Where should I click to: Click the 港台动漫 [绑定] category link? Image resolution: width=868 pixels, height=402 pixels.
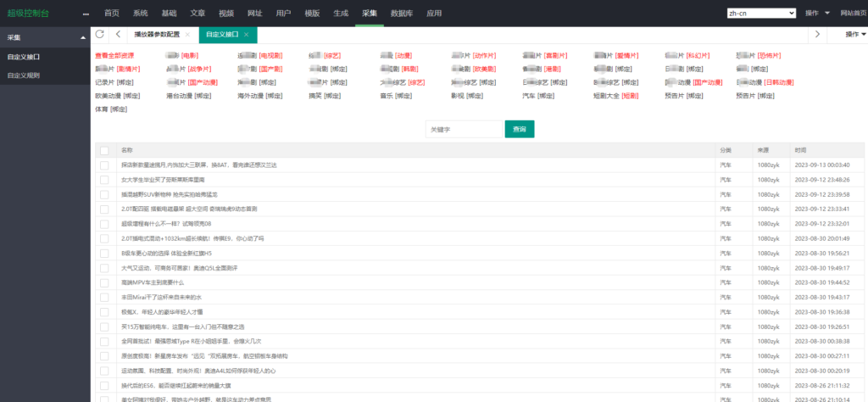189,96
